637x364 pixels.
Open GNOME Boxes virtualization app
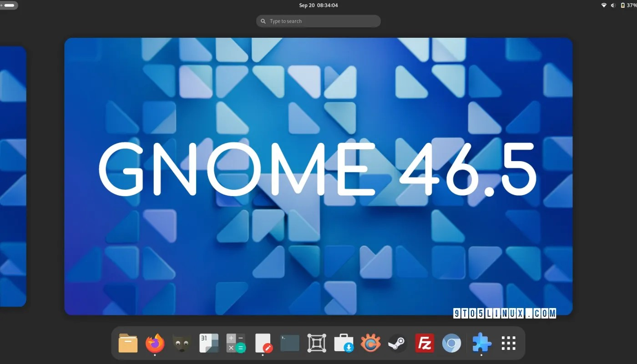[317, 343]
